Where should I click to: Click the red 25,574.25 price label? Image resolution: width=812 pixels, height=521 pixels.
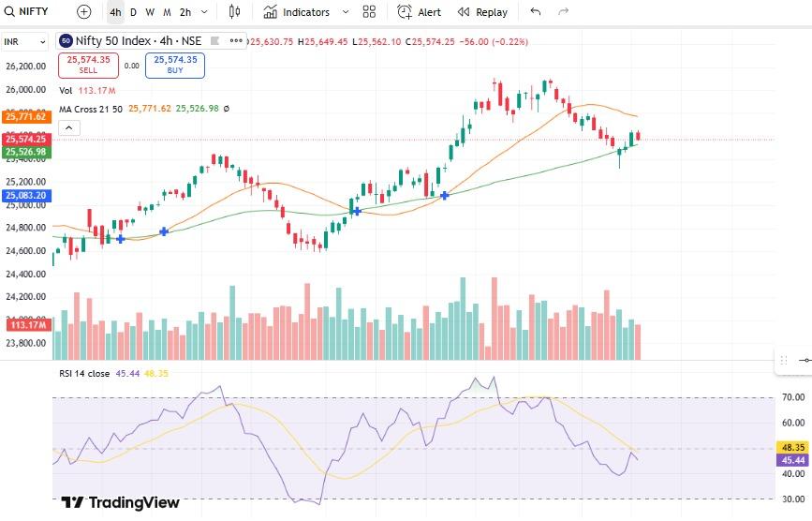[26, 139]
